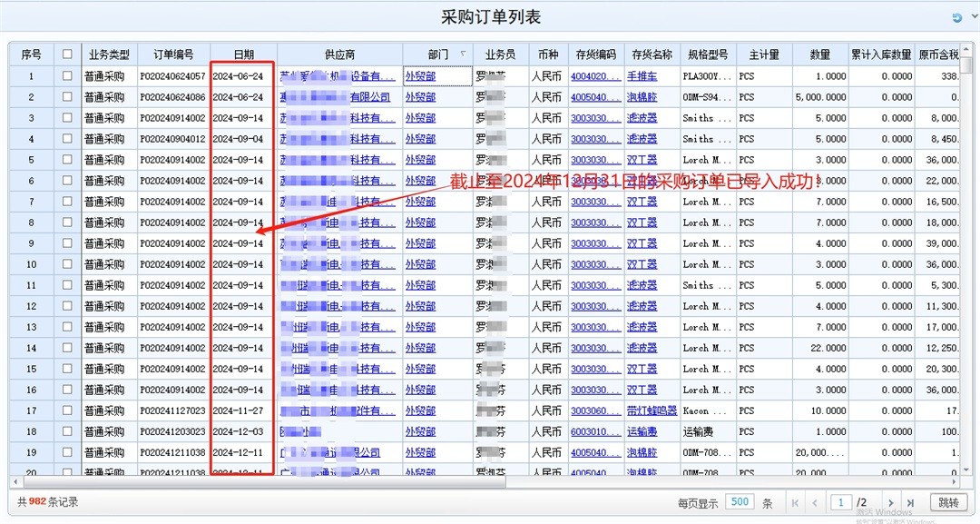
Task: Select the checkbox for row 18
Action: (67, 431)
